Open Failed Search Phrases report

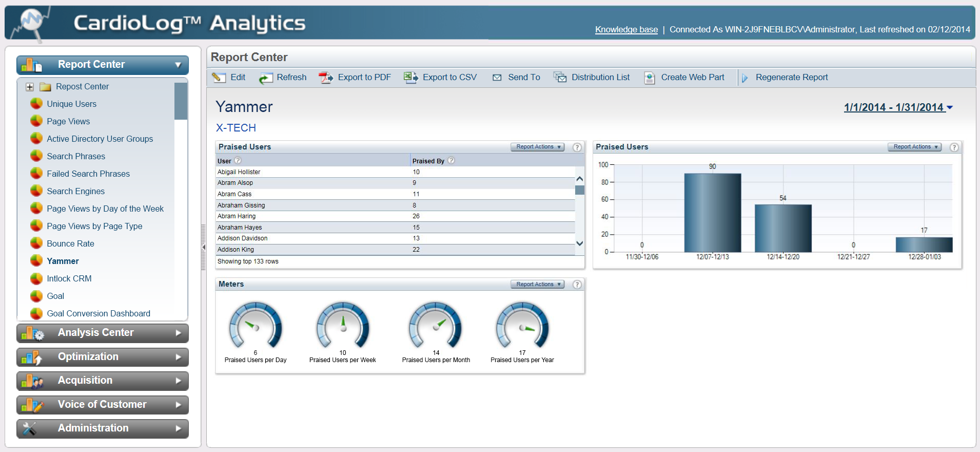pos(88,174)
